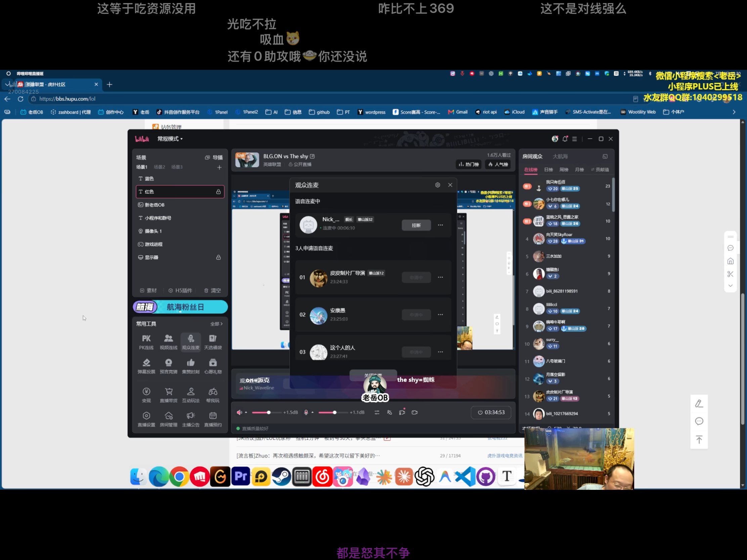The width and height of the screenshot is (747, 560).
Task: Toggle the 贡献值 sort switch
Action: tap(600, 170)
